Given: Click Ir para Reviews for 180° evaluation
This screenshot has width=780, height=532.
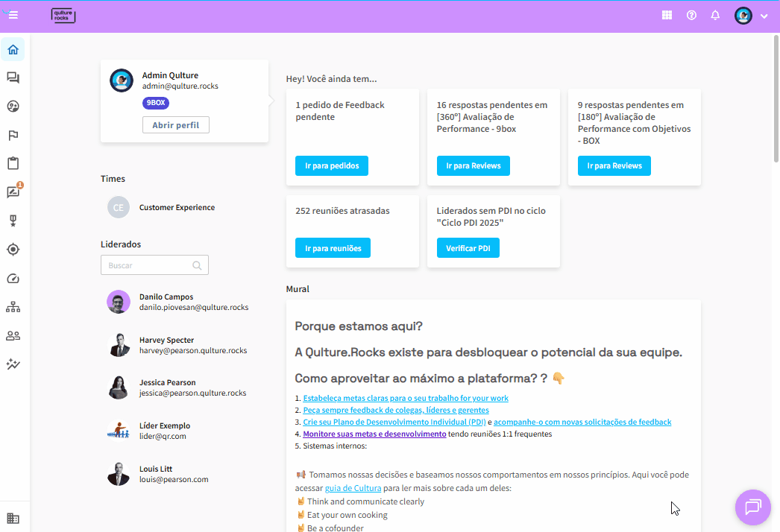Looking at the screenshot, I should point(614,165).
